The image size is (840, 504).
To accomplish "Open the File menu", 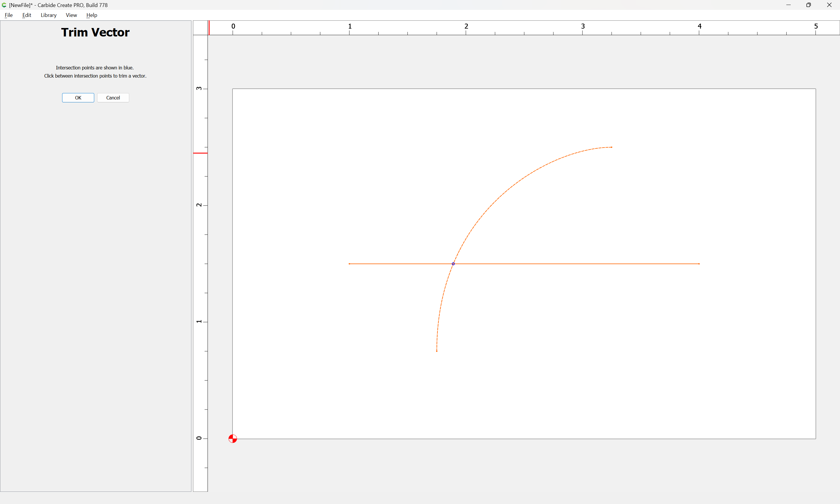I will click(x=8, y=15).
